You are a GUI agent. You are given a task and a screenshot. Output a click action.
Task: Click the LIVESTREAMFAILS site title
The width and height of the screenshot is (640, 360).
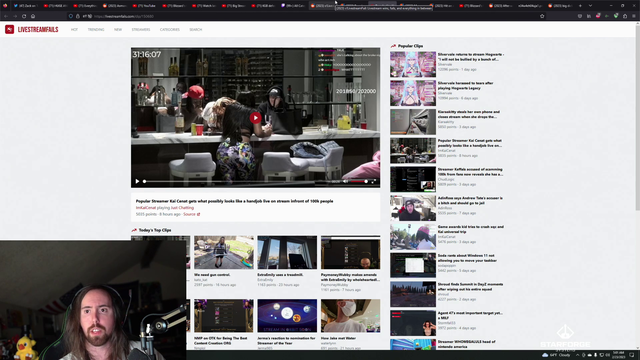(38, 29)
